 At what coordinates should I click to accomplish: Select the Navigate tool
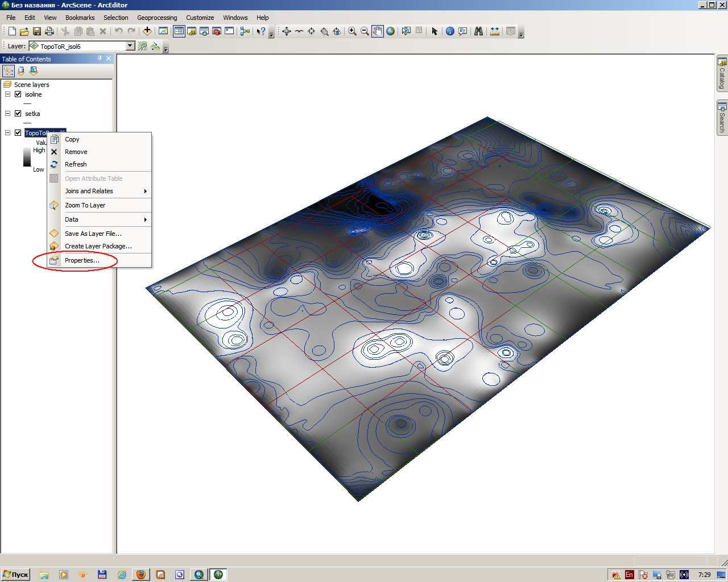(x=286, y=31)
